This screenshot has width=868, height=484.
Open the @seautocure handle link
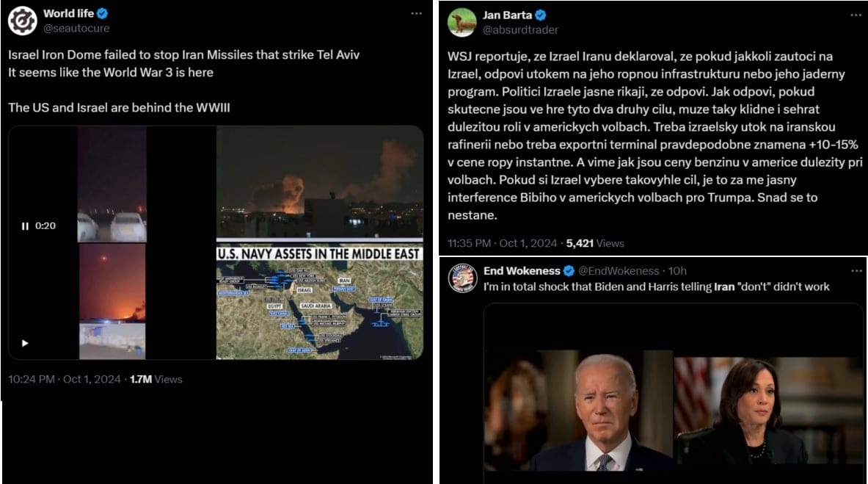point(76,28)
